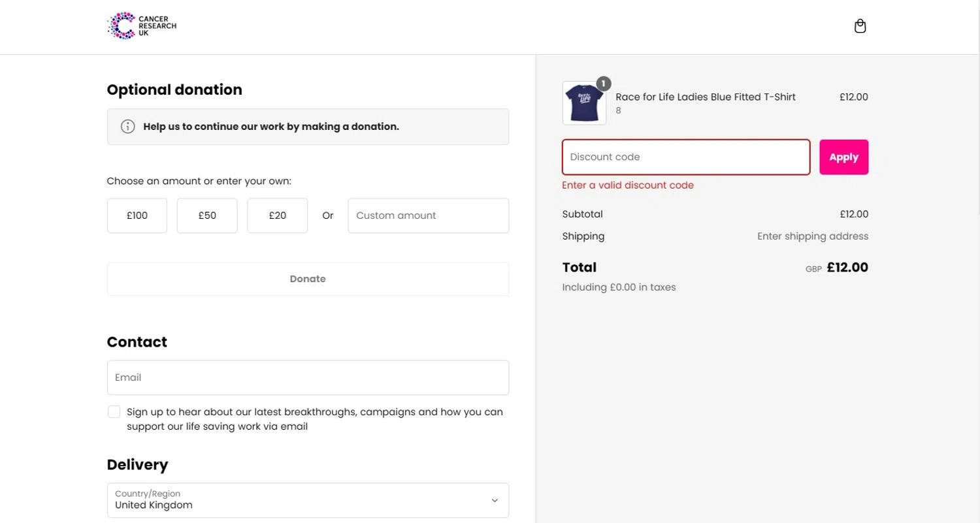Click the Email input field
Image resolution: width=980 pixels, height=523 pixels.
307,377
